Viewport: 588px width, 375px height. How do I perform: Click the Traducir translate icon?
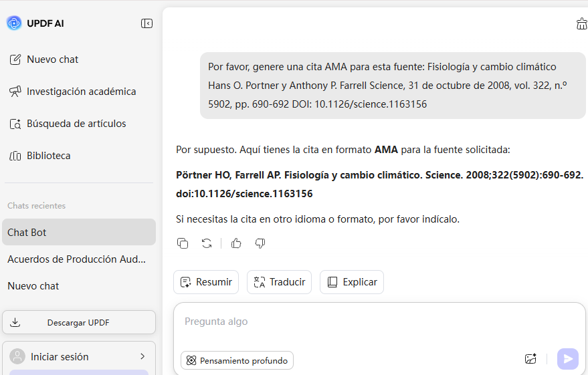(260, 282)
